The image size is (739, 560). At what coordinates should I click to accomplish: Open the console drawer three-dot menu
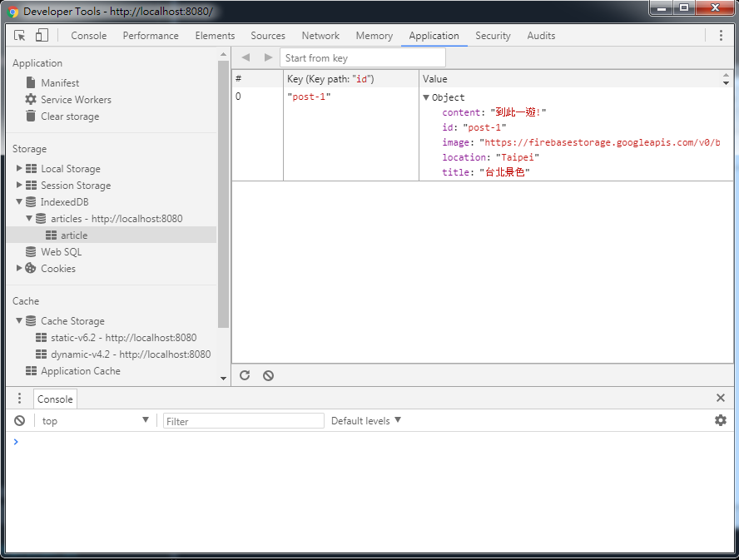click(x=19, y=399)
